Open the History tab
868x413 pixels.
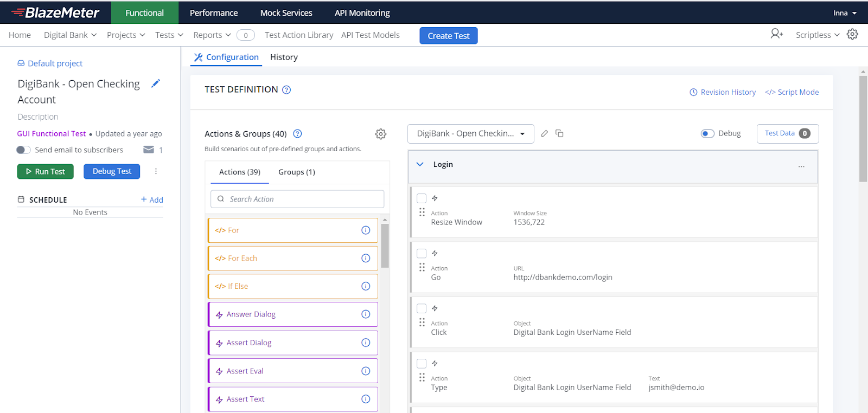tap(284, 57)
